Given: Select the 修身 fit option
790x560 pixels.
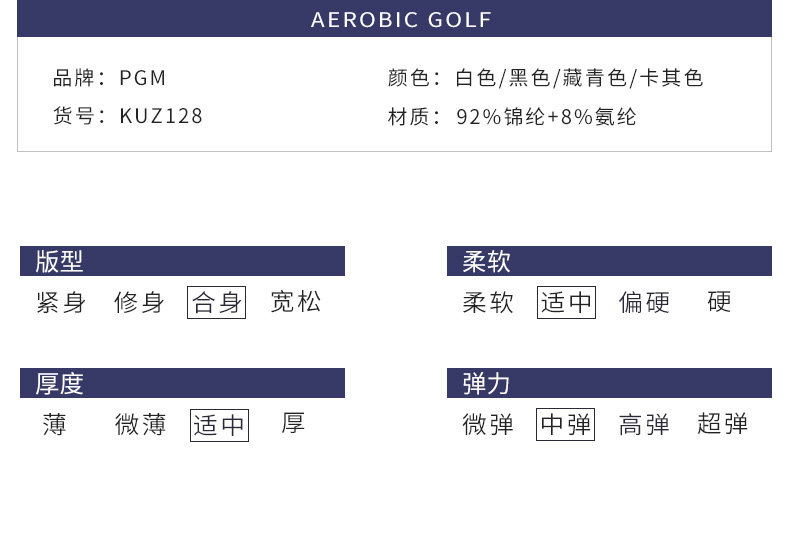Looking at the screenshot, I should coord(139,302).
